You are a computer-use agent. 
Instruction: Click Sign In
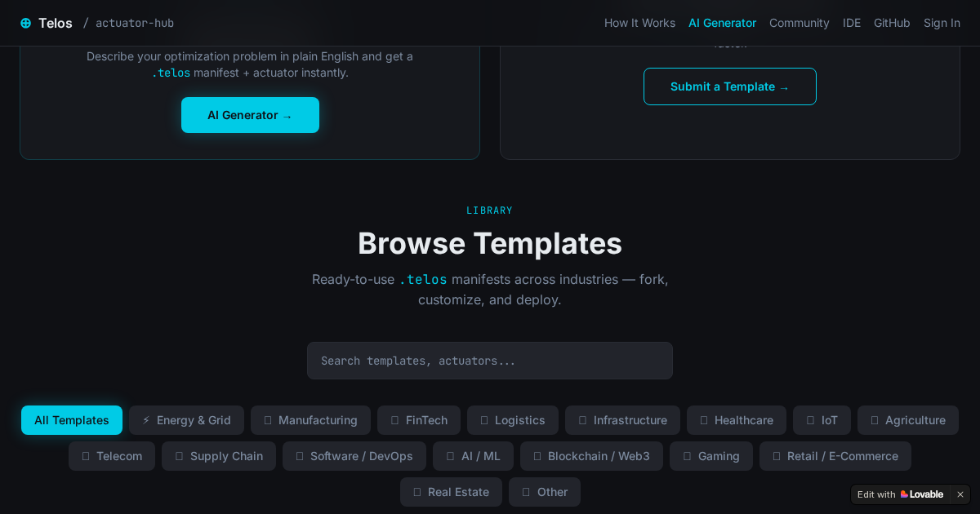pos(942,23)
